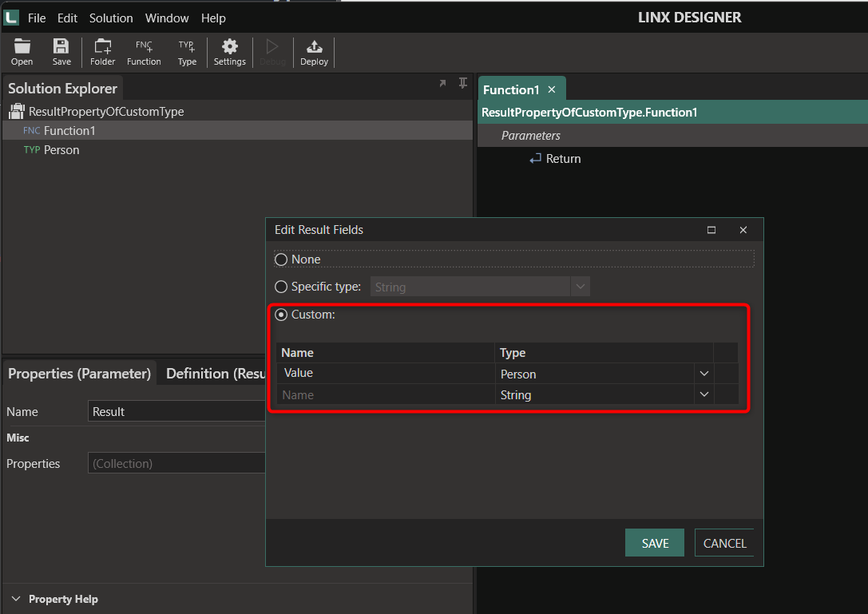The height and width of the screenshot is (614, 868).
Task: Open the Edit menu
Action: (67, 18)
